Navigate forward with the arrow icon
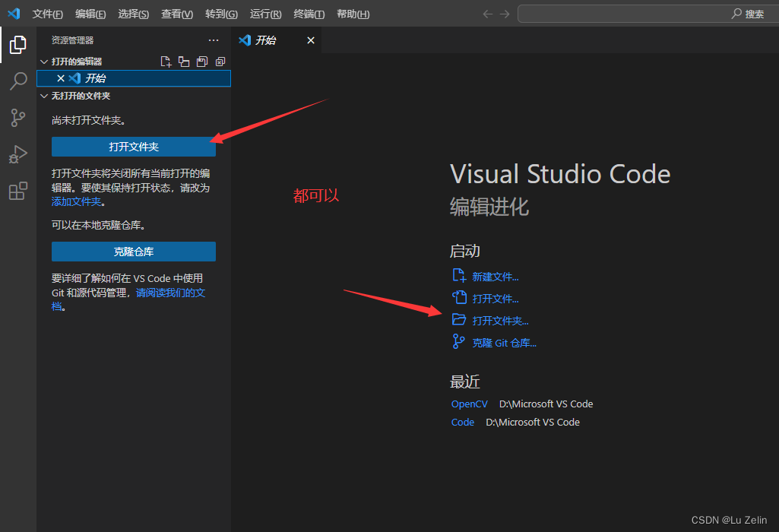Viewport: 779px width, 532px height. point(504,13)
